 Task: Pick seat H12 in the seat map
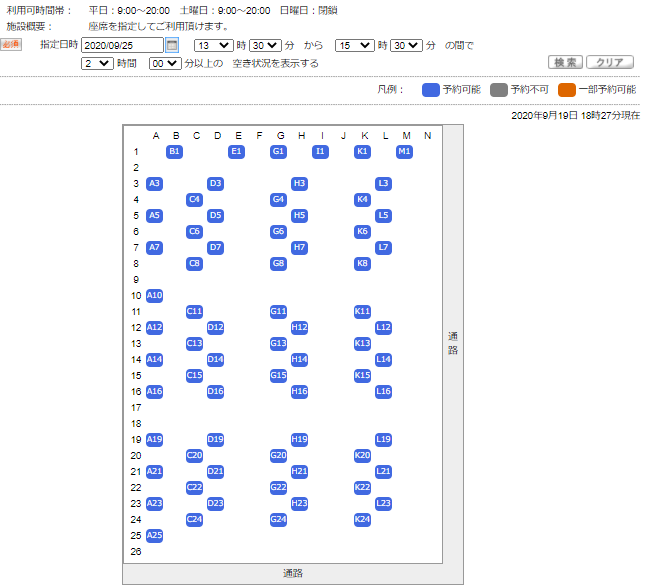299,328
